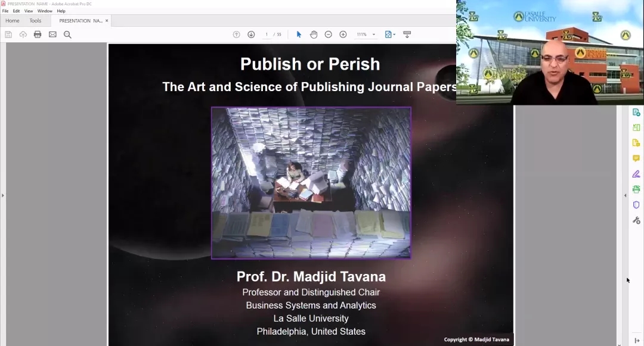644x346 pixels.
Task: Collapse the right tools pane arrow
Action: click(625, 195)
